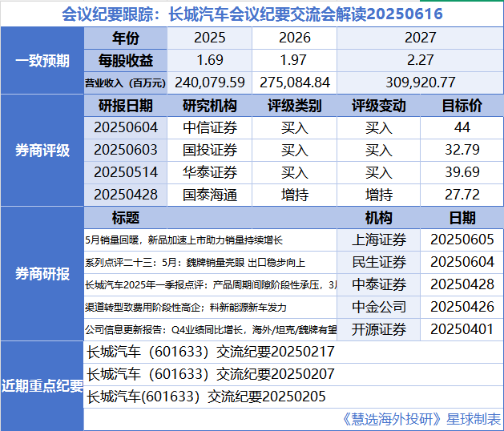The image size is (504, 431).
Task: Select the 中信证券 institution cell
Action: click(x=210, y=127)
